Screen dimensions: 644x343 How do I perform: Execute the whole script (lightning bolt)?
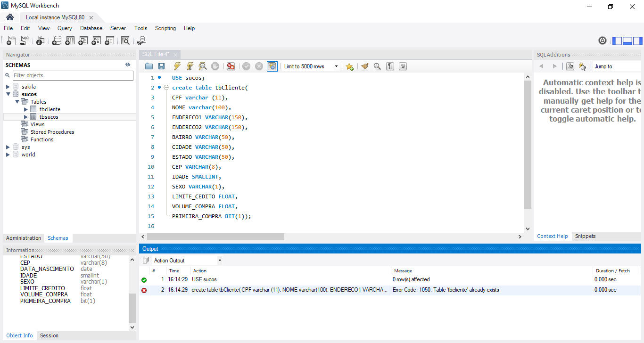(177, 66)
